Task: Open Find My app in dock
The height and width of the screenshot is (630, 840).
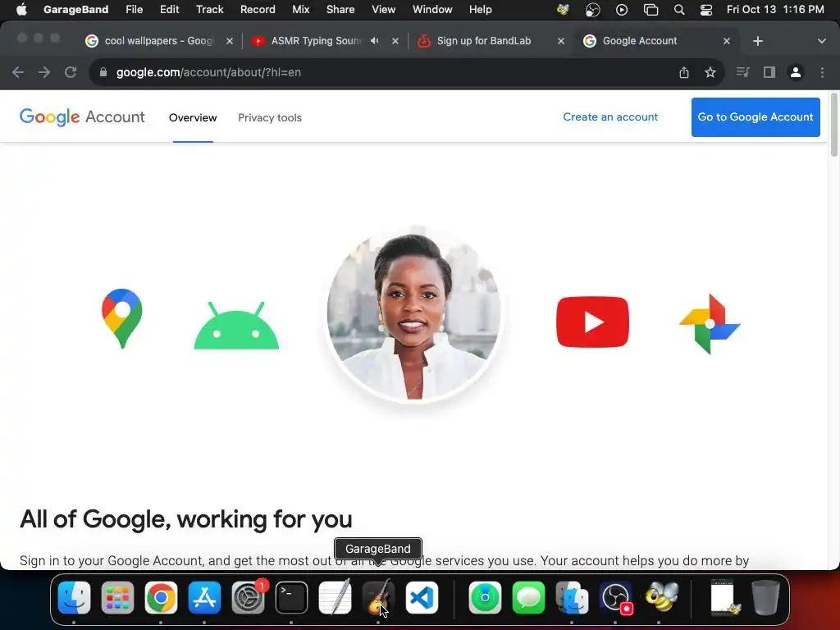Action: (x=485, y=597)
